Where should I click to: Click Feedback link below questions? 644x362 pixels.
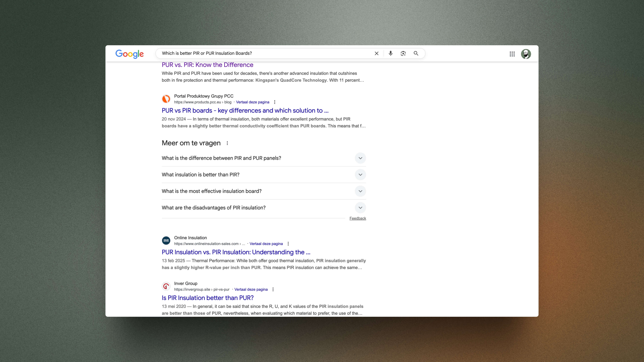(x=358, y=218)
